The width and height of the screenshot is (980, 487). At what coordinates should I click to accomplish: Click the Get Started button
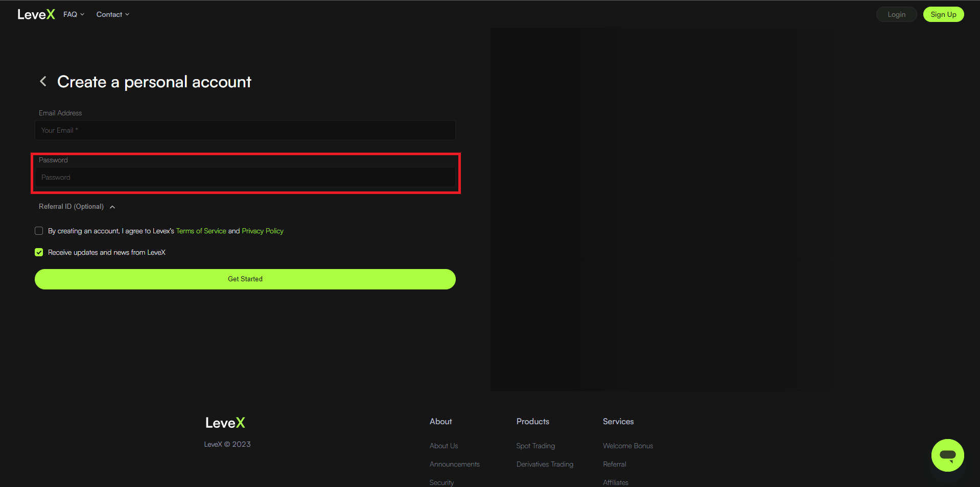pos(245,279)
